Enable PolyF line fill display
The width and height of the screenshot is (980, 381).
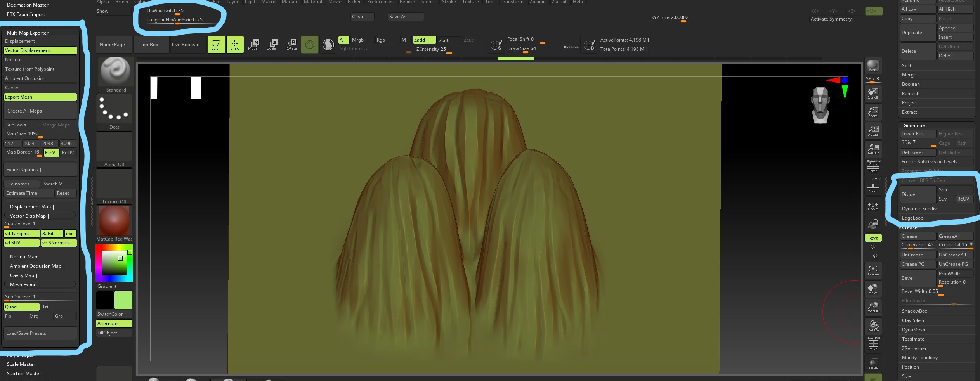pos(873,344)
